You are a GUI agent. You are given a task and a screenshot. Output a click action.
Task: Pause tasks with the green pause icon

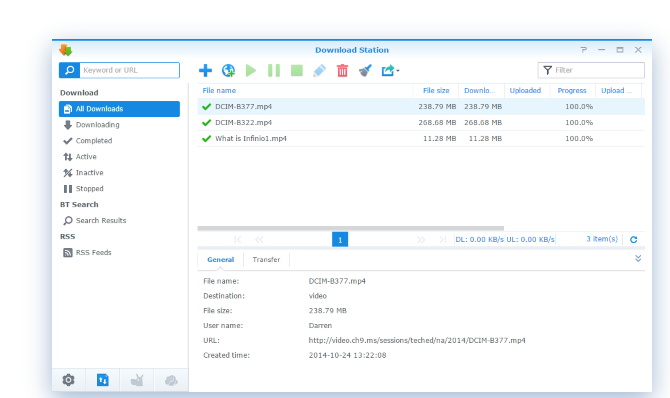pyautogui.click(x=274, y=71)
